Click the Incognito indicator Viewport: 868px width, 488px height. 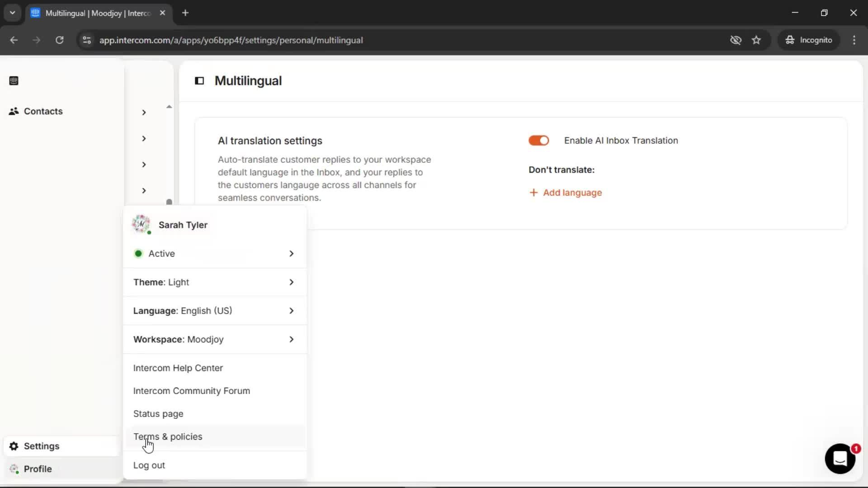tap(809, 40)
